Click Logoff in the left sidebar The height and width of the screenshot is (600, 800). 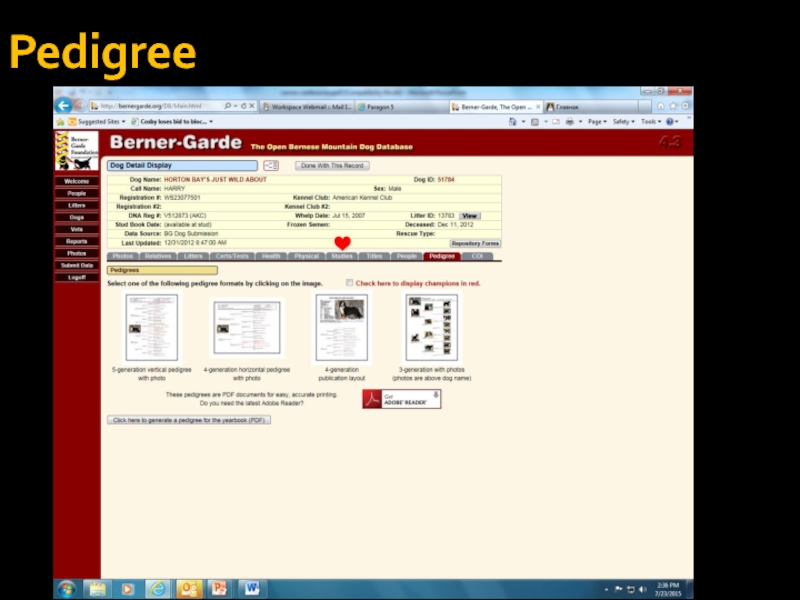tap(77, 278)
